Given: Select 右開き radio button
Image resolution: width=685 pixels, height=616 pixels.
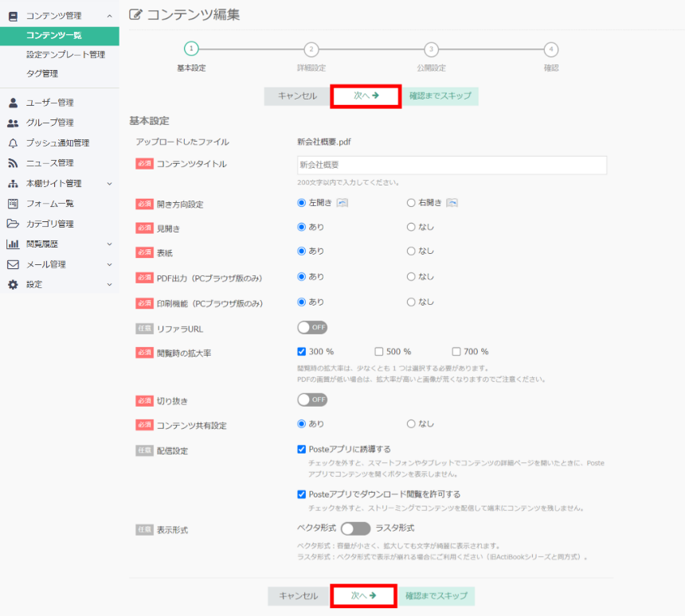Looking at the screenshot, I should [411, 203].
